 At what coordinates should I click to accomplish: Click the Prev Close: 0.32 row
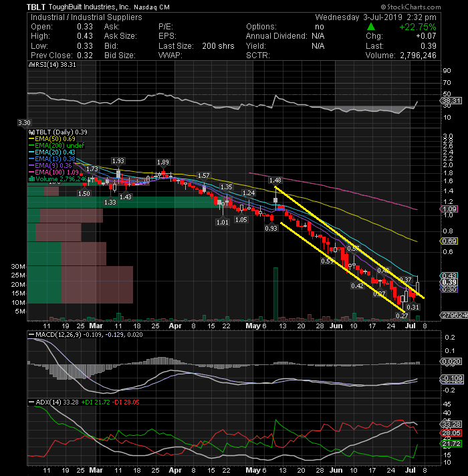(62, 55)
